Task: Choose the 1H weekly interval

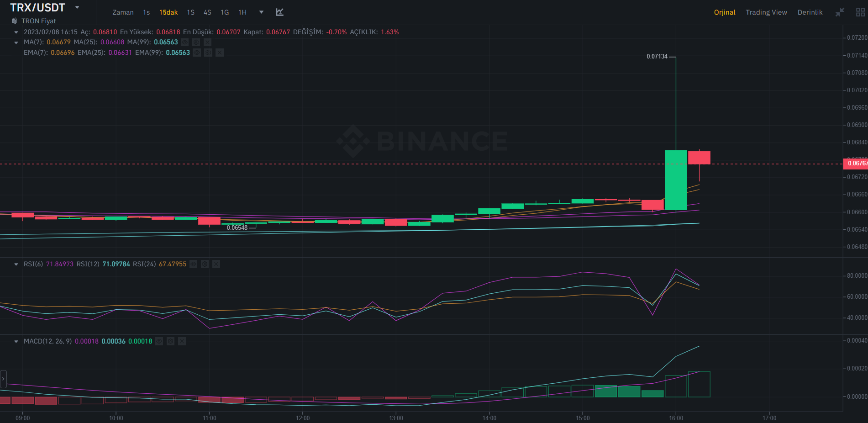Action: [x=242, y=12]
